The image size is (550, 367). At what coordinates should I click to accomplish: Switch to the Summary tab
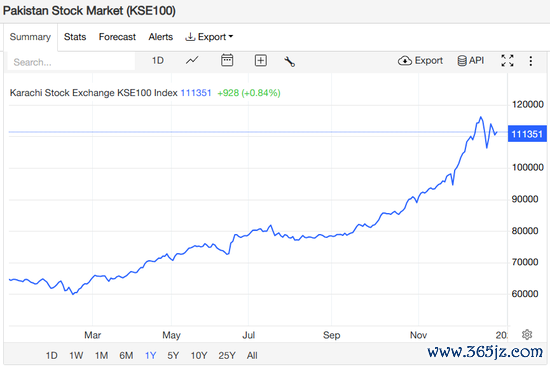pos(30,37)
